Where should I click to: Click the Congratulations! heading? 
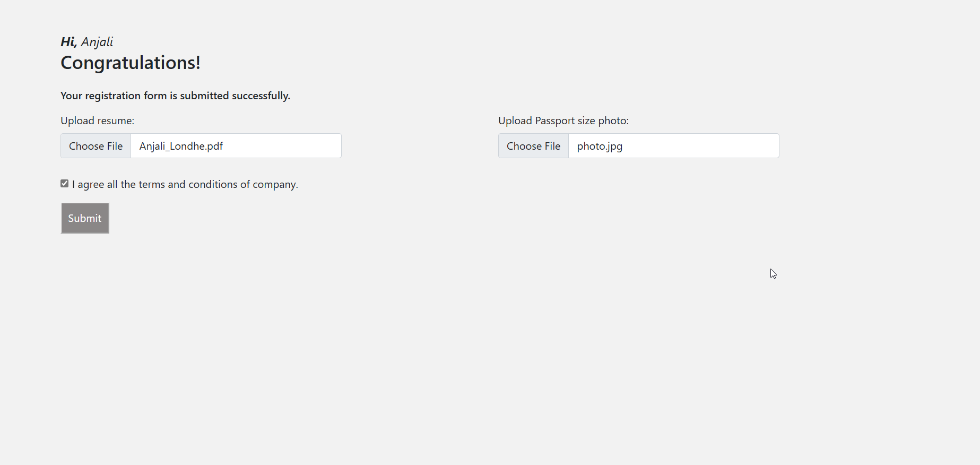click(x=131, y=63)
